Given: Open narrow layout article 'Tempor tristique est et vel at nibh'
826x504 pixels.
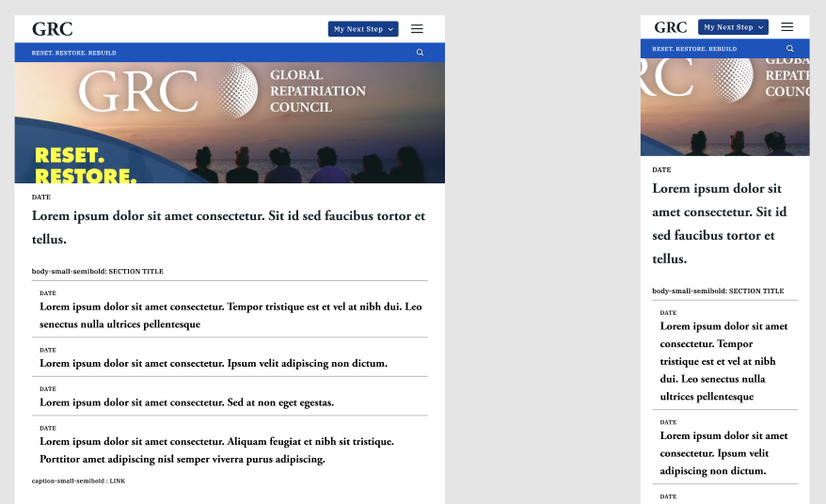Looking at the screenshot, I should [723, 361].
